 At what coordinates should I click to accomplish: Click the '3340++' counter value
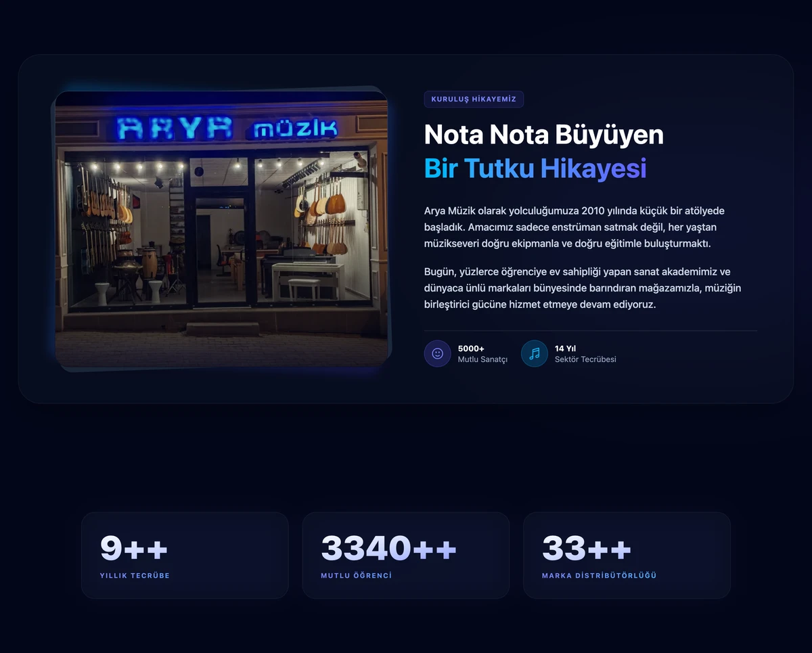tap(389, 548)
